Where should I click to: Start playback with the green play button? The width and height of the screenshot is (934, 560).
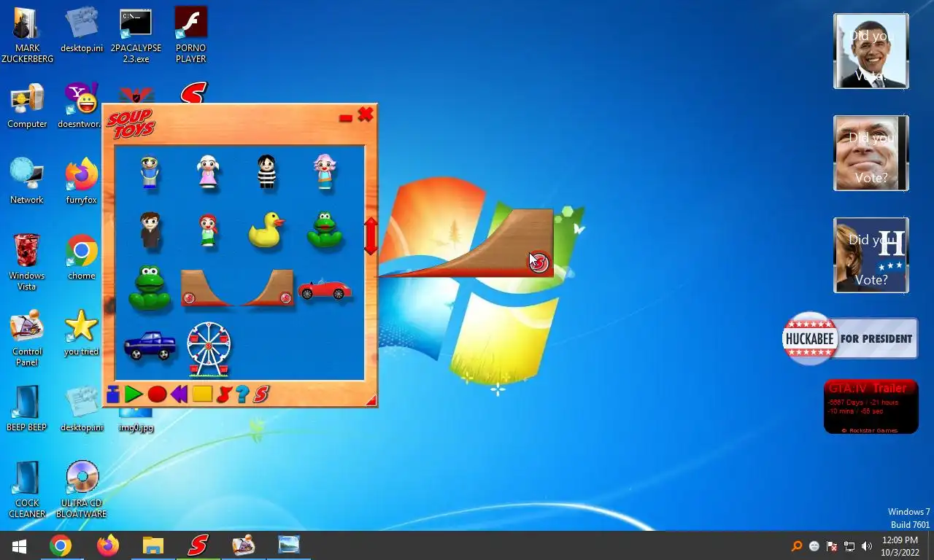pos(134,394)
